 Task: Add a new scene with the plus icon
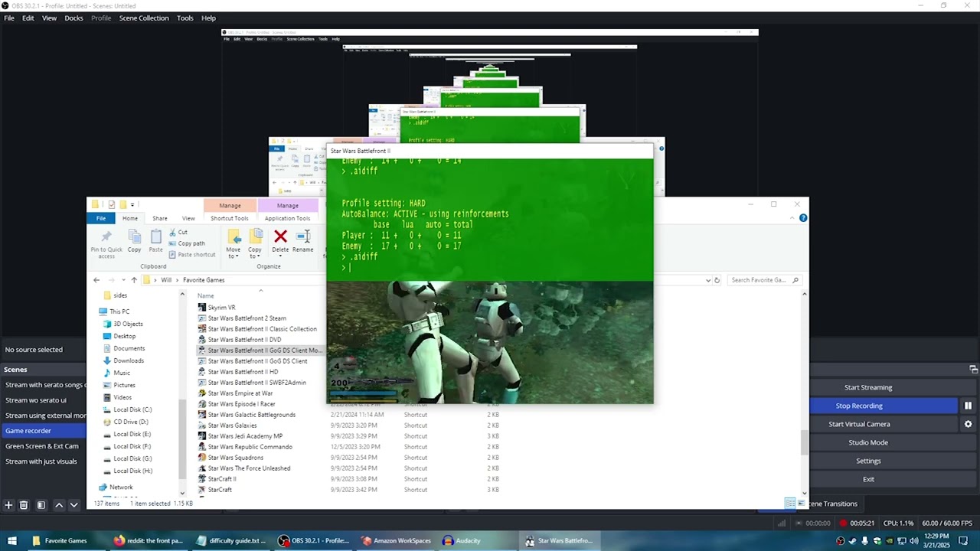pos(8,505)
